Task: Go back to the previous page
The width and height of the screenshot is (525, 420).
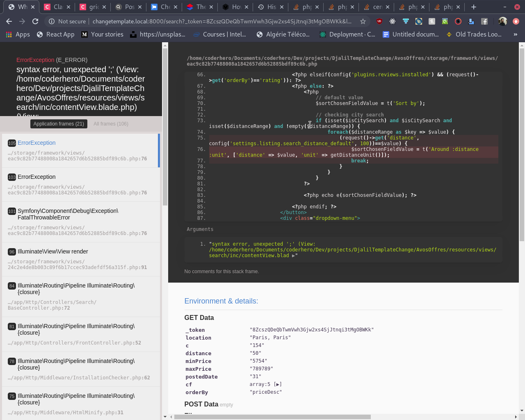Action: tap(9, 21)
